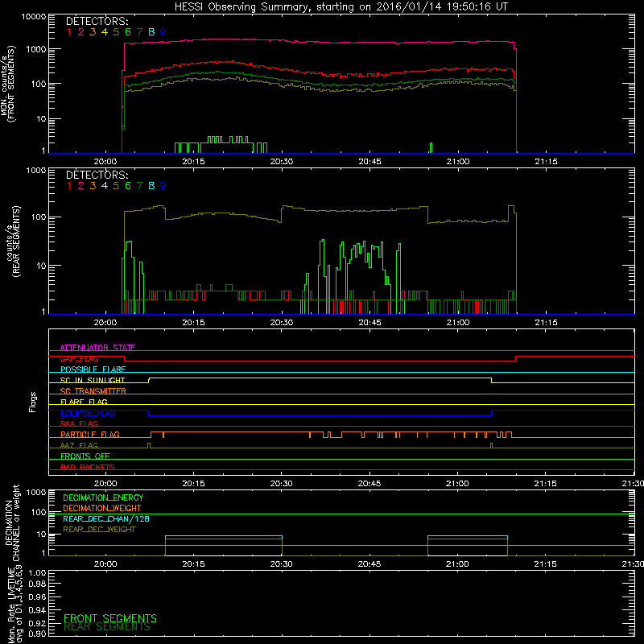Click the 21:30 time label under the decimation plot
This screenshot has width=644, height=644.
coord(633,564)
